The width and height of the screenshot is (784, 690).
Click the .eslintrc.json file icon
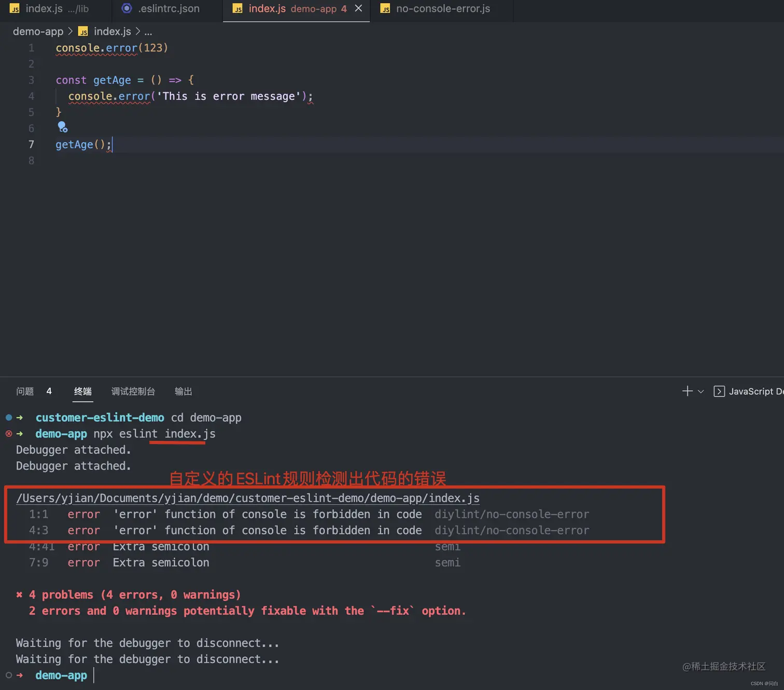click(x=127, y=8)
